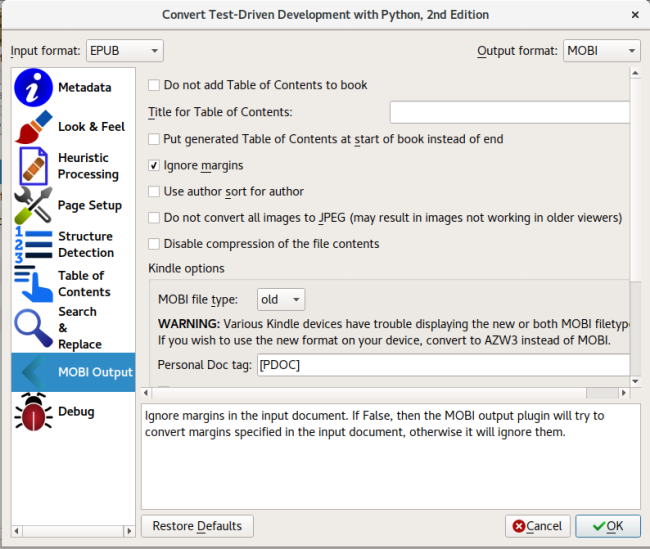The height and width of the screenshot is (549, 650).
Task: Click the Table of Contents hand icon
Action: coord(34,284)
